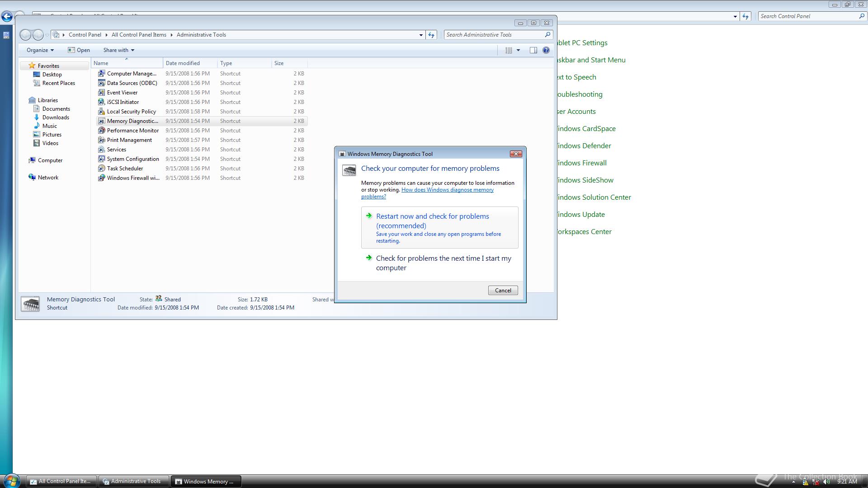Screen dimensions: 868x488
Task: Choose Check for problems next time I start
Action: (x=439, y=263)
